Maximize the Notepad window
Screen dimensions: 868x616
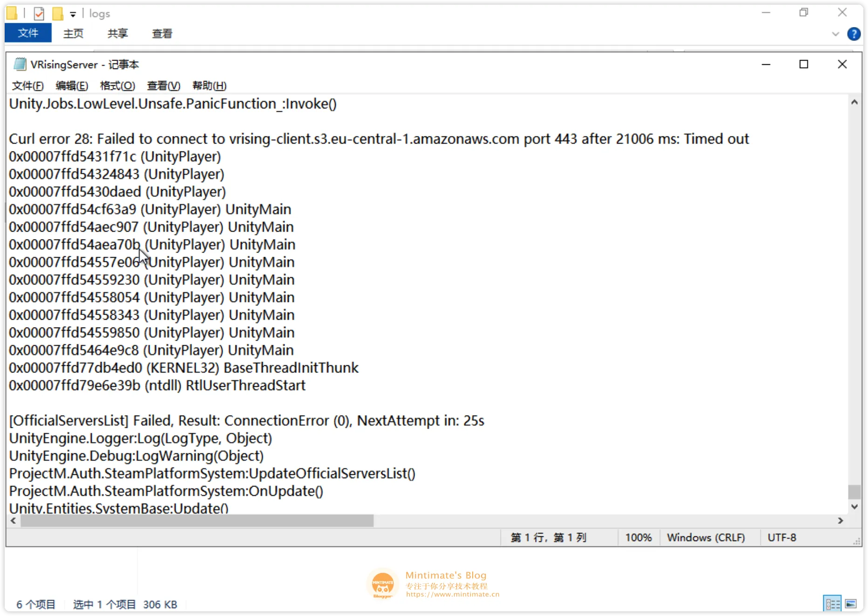coord(804,64)
